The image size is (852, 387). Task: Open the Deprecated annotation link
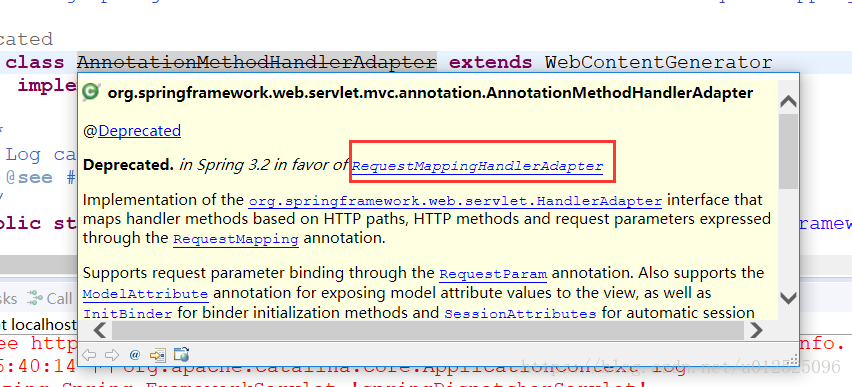coord(140,131)
